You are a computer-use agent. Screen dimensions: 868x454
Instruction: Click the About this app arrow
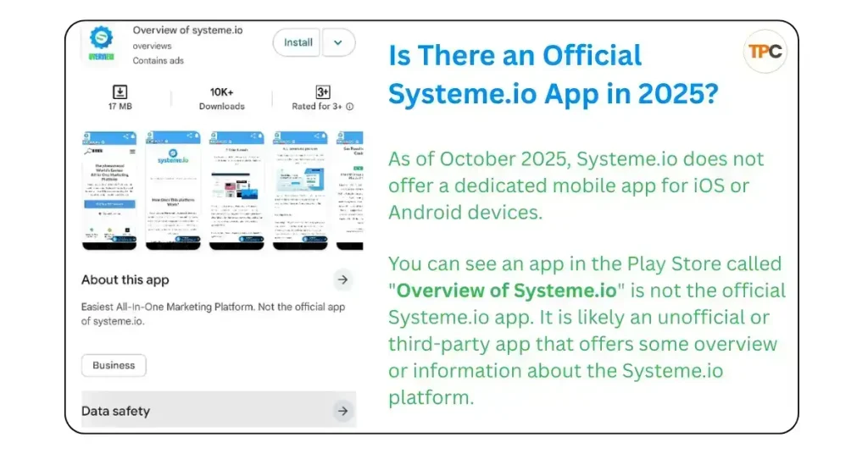pos(343,280)
